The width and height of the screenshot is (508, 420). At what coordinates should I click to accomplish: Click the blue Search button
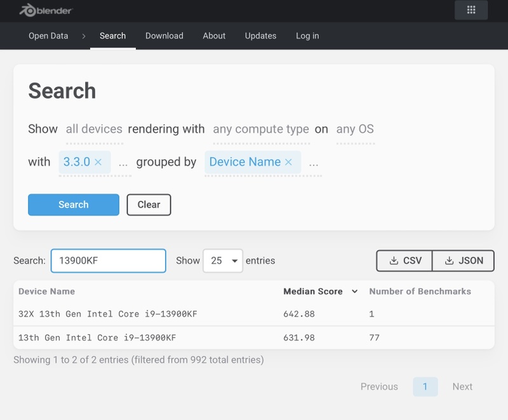pyautogui.click(x=74, y=205)
